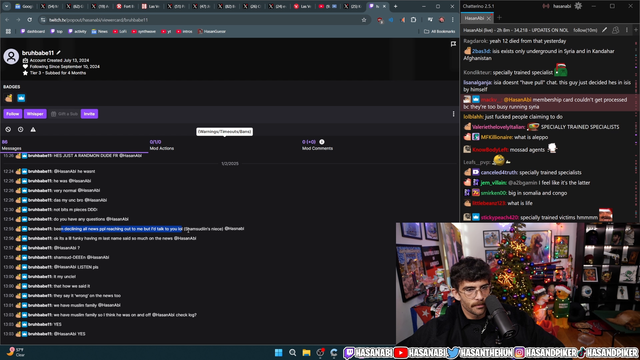Reload the page in Chrome

29,20
